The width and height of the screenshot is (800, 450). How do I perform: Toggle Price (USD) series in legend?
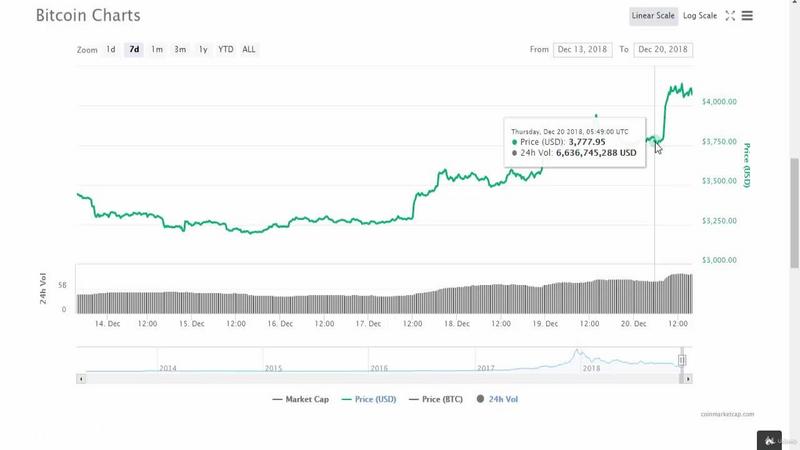click(x=369, y=399)
